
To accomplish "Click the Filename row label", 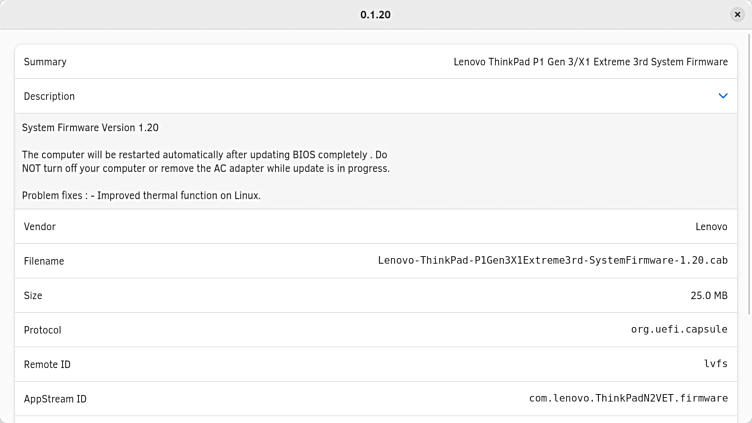I will [44, 261].
